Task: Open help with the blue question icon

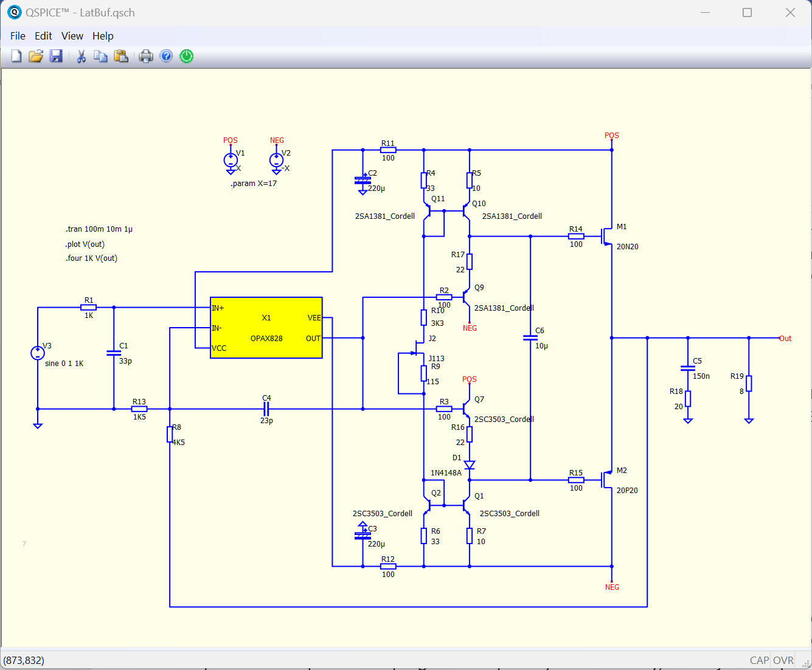Action: click(x=166, y=57)
